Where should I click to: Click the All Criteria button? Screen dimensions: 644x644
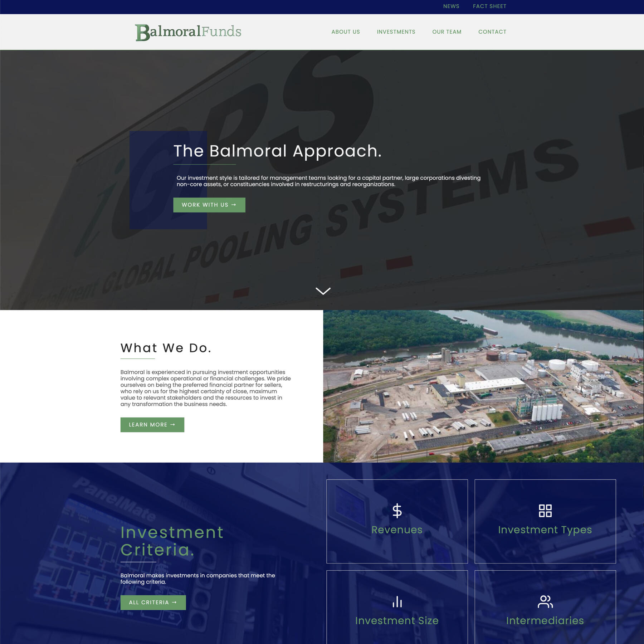coord(153,602)
